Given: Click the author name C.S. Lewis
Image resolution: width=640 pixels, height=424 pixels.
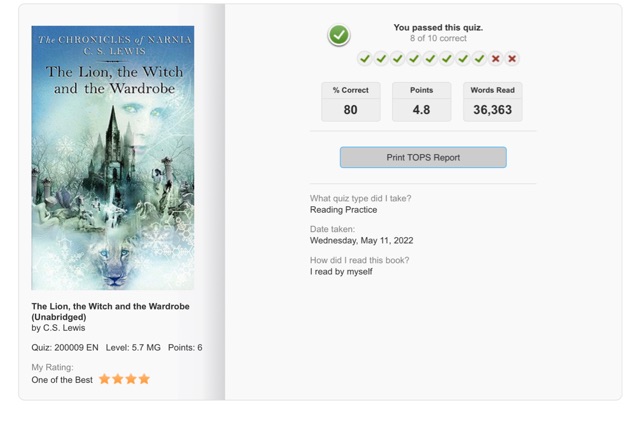Looking at the screenshot, I should [64, 328].
